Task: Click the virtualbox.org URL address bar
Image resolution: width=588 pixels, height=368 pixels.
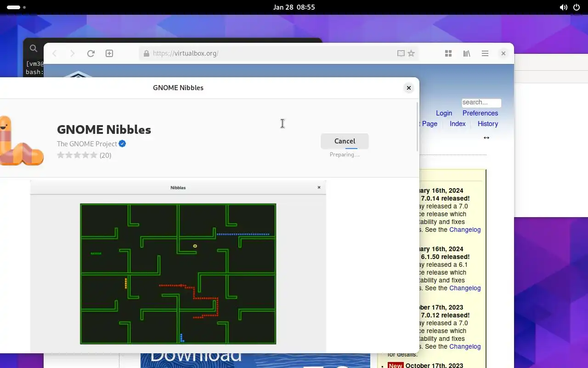Action: 279,53
